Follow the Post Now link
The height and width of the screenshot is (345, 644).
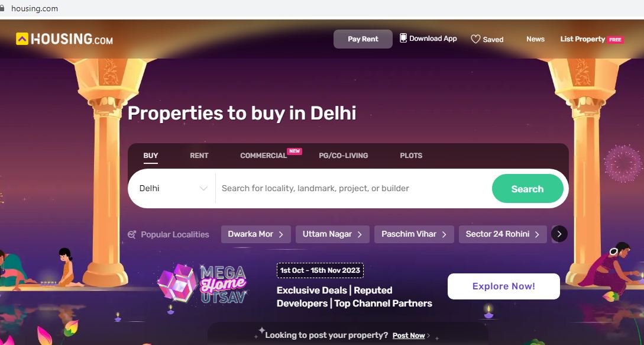click(x=409, y=336)
